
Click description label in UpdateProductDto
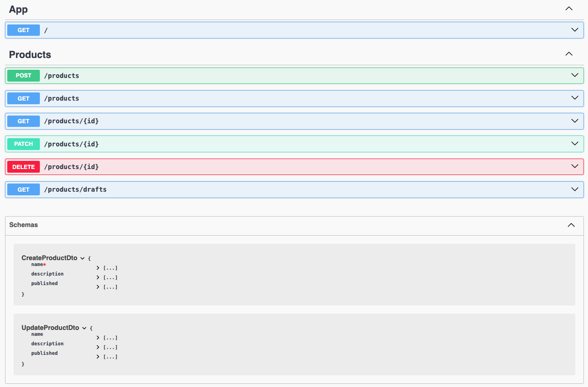[x=48, y=343]
